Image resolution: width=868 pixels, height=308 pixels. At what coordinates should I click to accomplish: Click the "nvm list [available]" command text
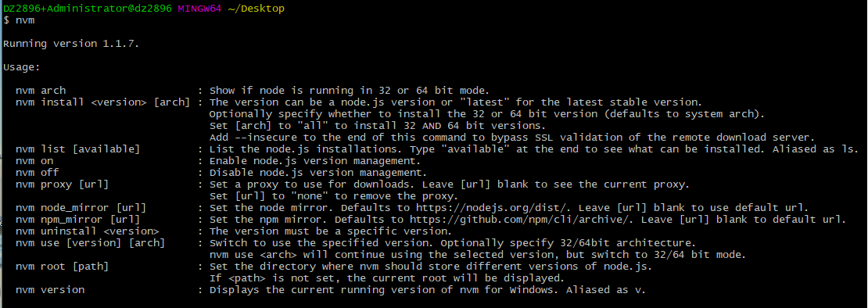[x=77, y=149]
